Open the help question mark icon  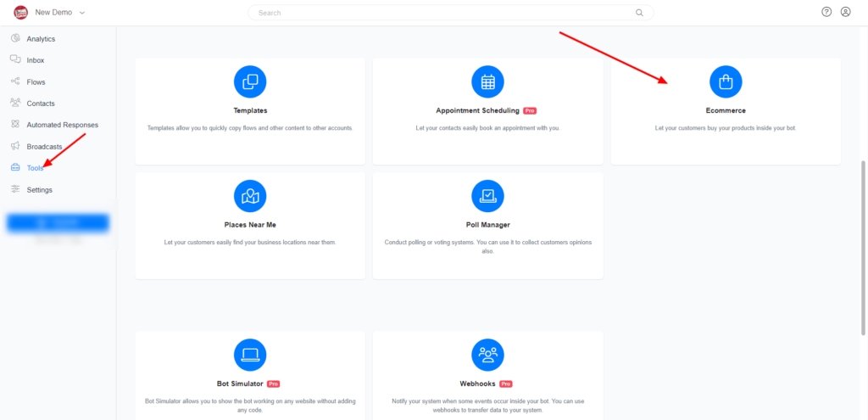(x=826, y=12)
